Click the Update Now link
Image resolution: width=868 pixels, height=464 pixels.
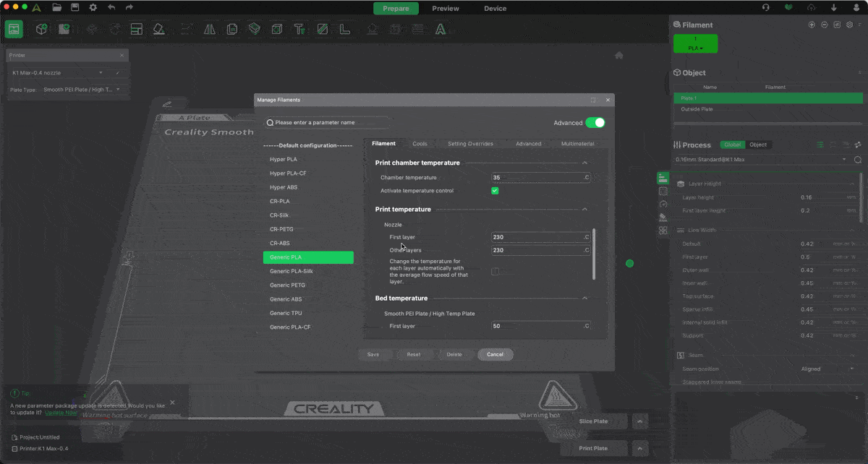click(61, 413)
